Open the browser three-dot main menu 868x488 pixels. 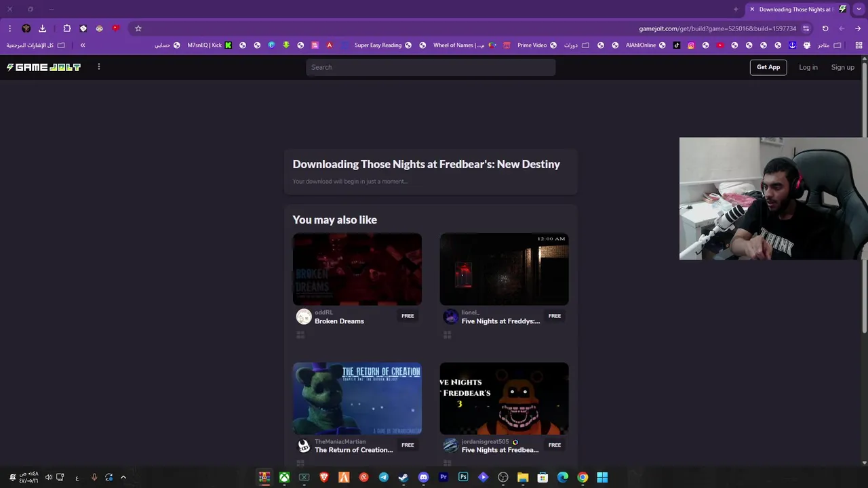click(9, 28)
